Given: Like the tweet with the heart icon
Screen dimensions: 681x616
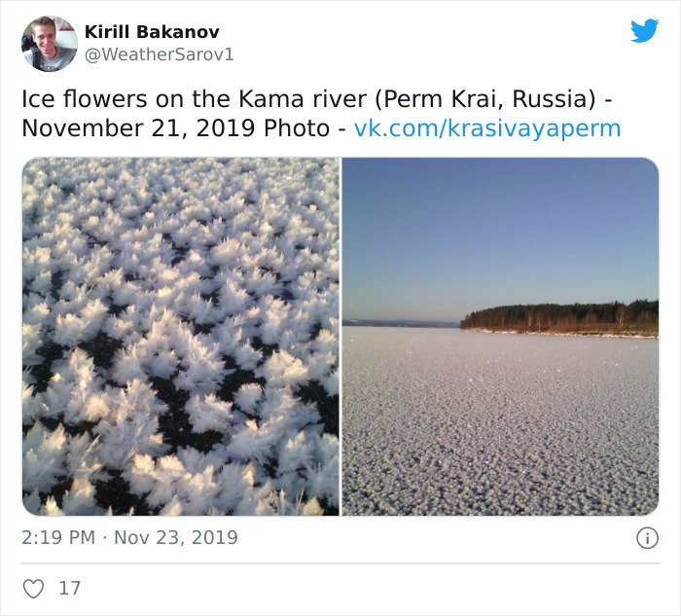Looking at the screenshot, I should pos(33,589).
